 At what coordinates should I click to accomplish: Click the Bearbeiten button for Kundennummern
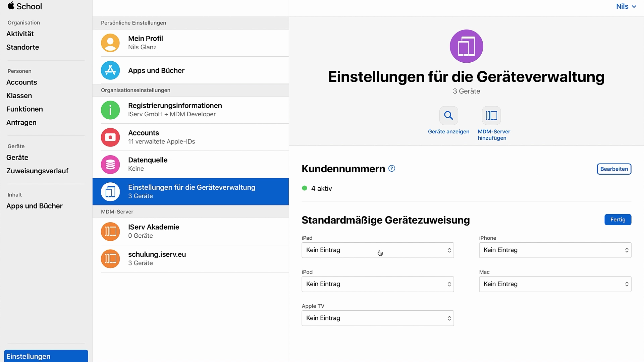pos(614,169)
